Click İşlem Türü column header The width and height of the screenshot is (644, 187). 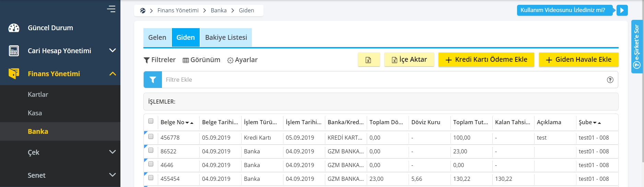260,122
